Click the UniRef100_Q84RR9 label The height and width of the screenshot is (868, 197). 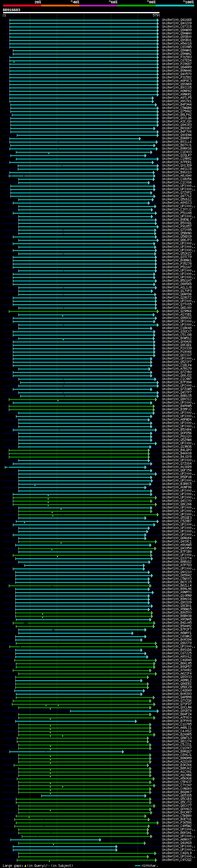[x=177, y=67]
